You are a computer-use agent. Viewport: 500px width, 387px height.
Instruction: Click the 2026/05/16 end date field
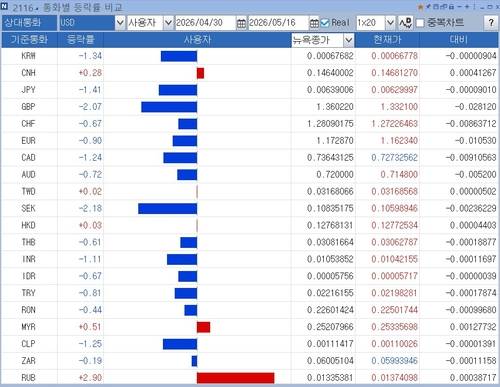point(279,23)
